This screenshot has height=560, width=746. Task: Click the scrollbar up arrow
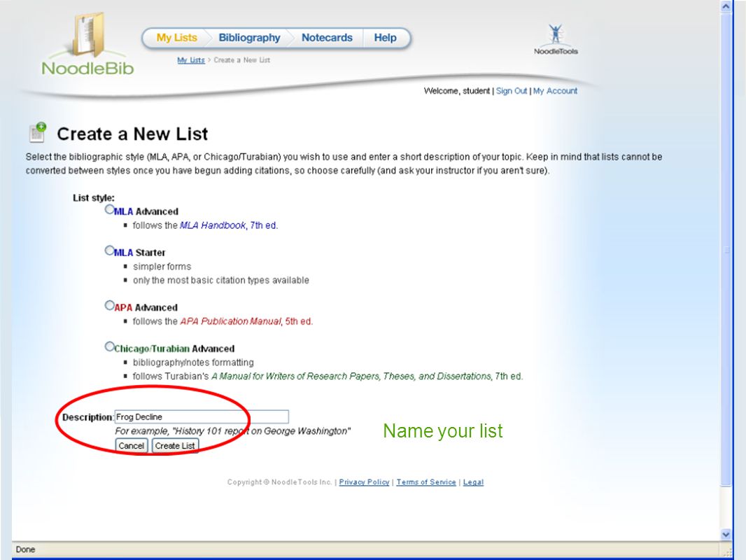click(726, 6)
